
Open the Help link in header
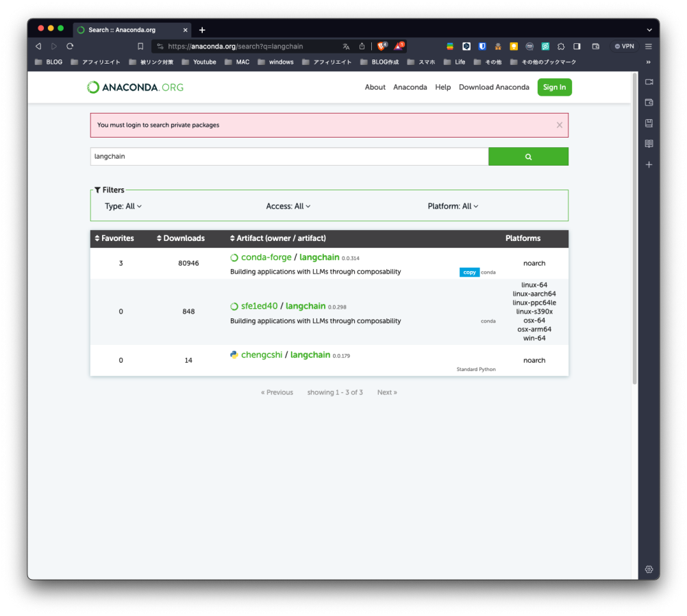pos(443,87)
